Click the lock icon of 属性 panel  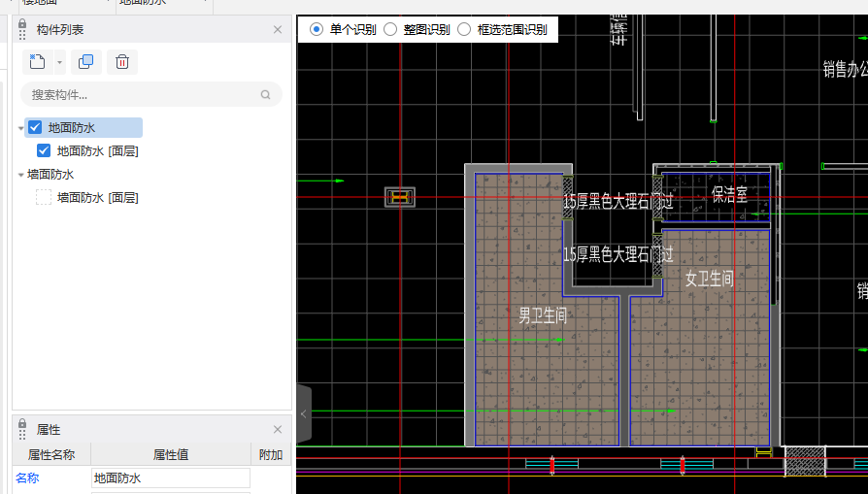[22, 424]
